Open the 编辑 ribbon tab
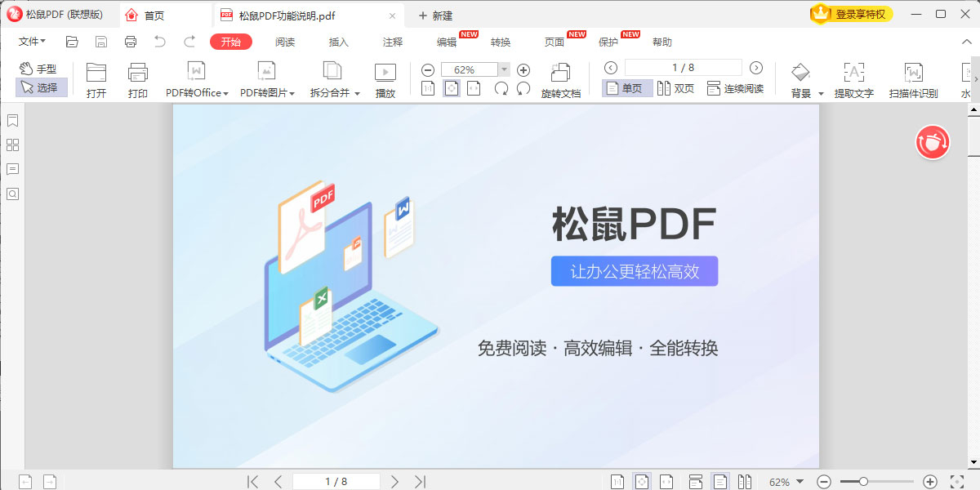Viewport: 980px width, 490px height. [x=447, y=42]
